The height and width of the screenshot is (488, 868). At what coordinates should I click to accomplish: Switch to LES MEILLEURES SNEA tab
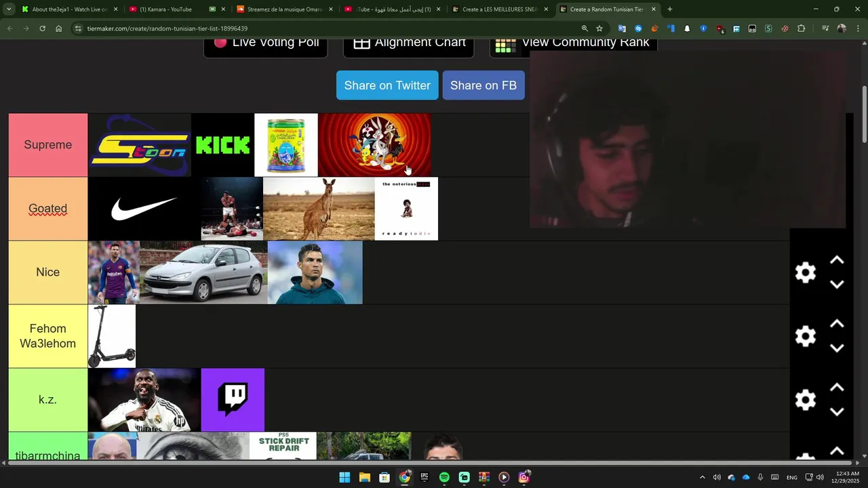point(500,9)
